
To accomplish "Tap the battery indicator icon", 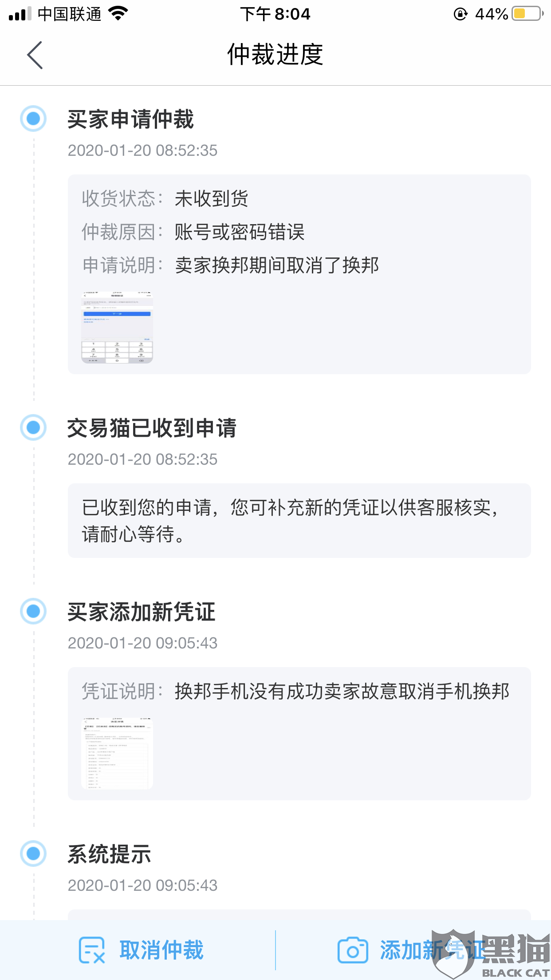I will [527, 14].
